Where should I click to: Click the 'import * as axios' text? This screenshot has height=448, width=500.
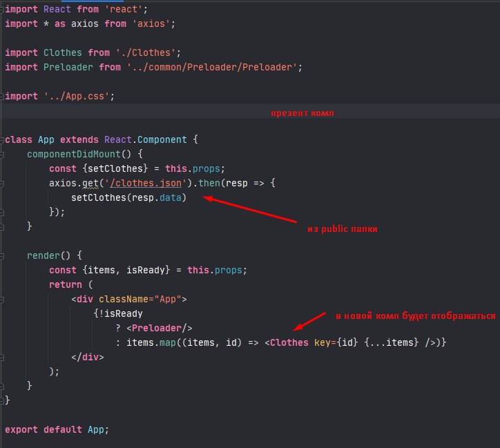(x=52, y=24)
